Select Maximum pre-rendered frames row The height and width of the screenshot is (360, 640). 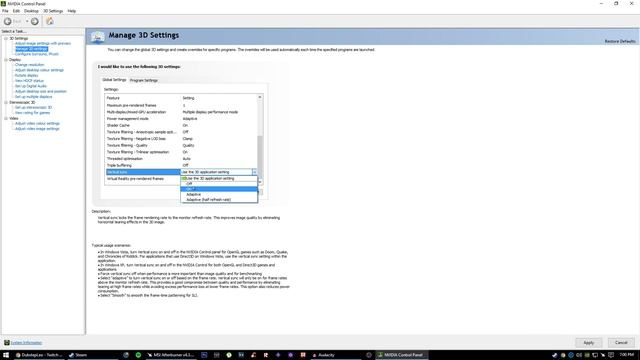point(181,105)
